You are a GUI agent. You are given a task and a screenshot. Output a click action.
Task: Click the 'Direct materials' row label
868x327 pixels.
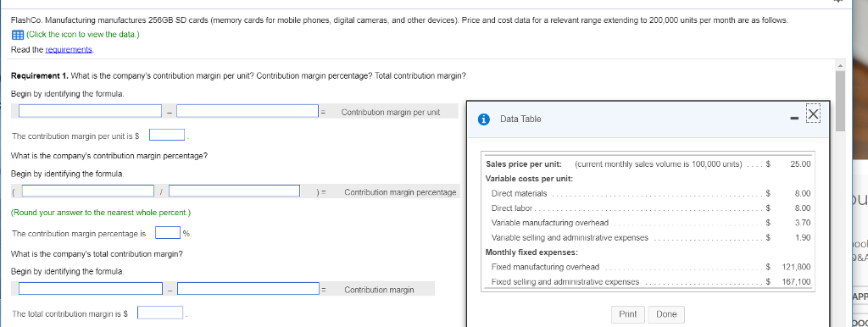click(520, 194)
